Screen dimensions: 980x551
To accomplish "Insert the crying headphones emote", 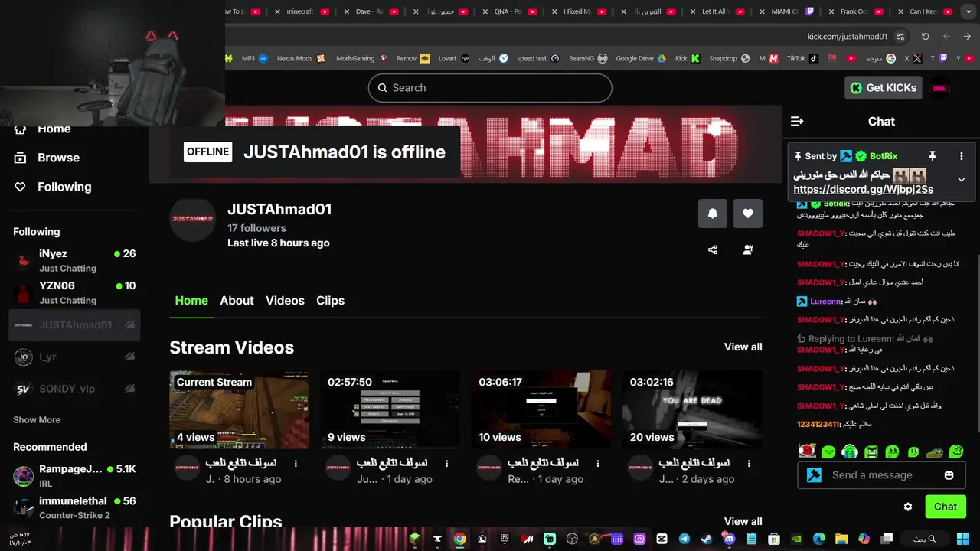I will 849,452.
